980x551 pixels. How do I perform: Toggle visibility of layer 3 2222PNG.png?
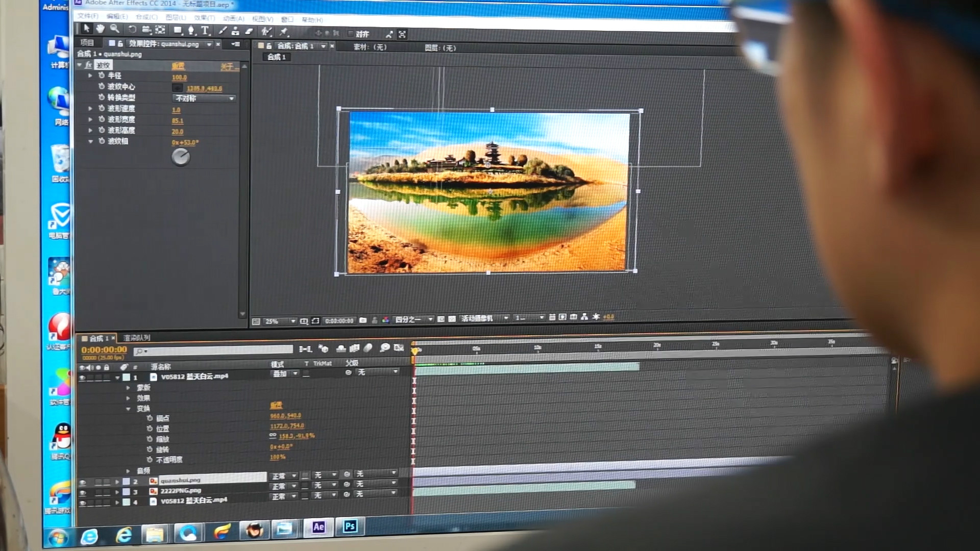82,493
